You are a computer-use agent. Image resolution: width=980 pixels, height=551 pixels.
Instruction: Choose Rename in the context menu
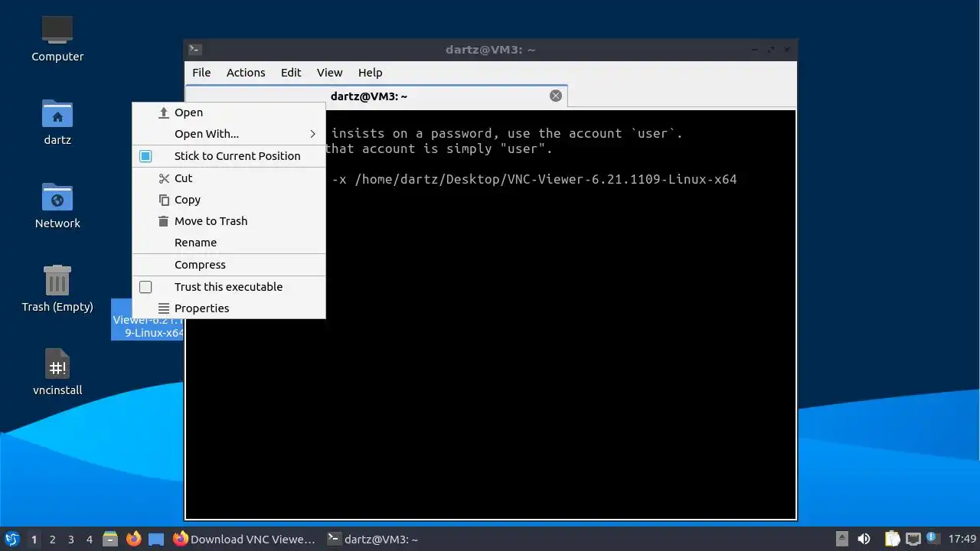[x=229, y=243]
